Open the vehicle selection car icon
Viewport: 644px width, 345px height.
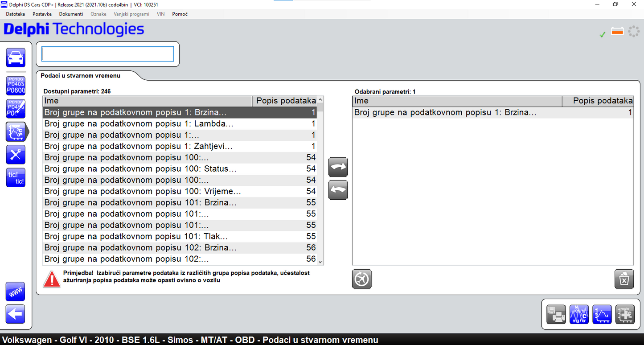16,57
